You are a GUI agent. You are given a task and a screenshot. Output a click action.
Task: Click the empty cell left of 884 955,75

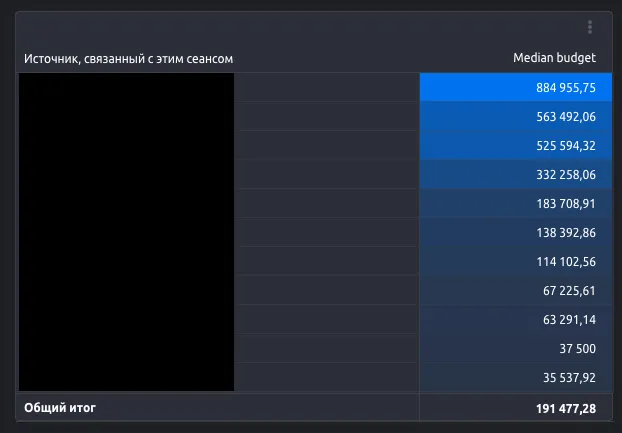pyautogui.click(x=326, y=88)
